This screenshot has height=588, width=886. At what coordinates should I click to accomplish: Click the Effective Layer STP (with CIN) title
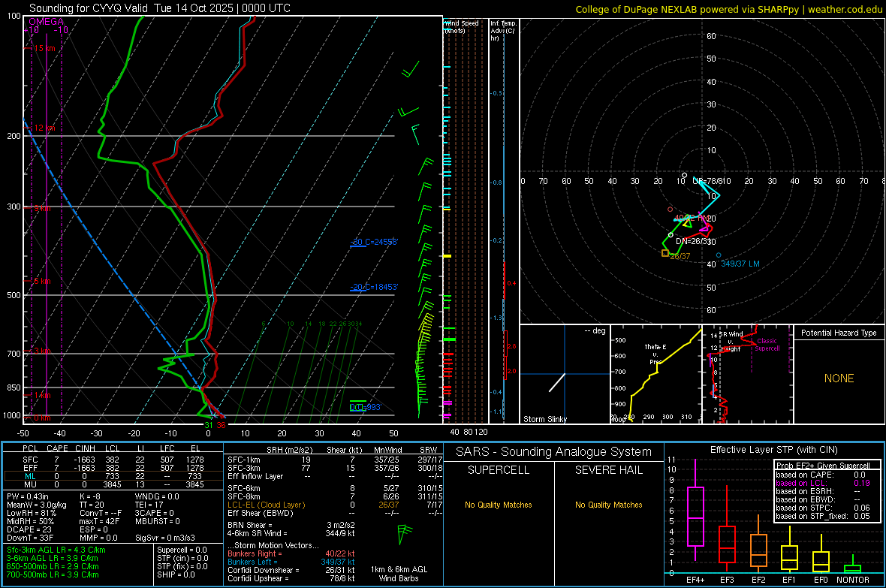(773, 450)
